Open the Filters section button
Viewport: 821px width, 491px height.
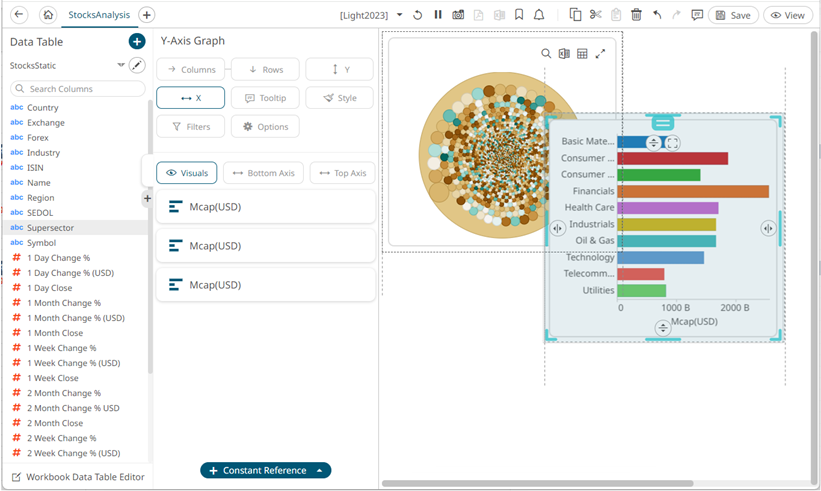pos(190,127)
